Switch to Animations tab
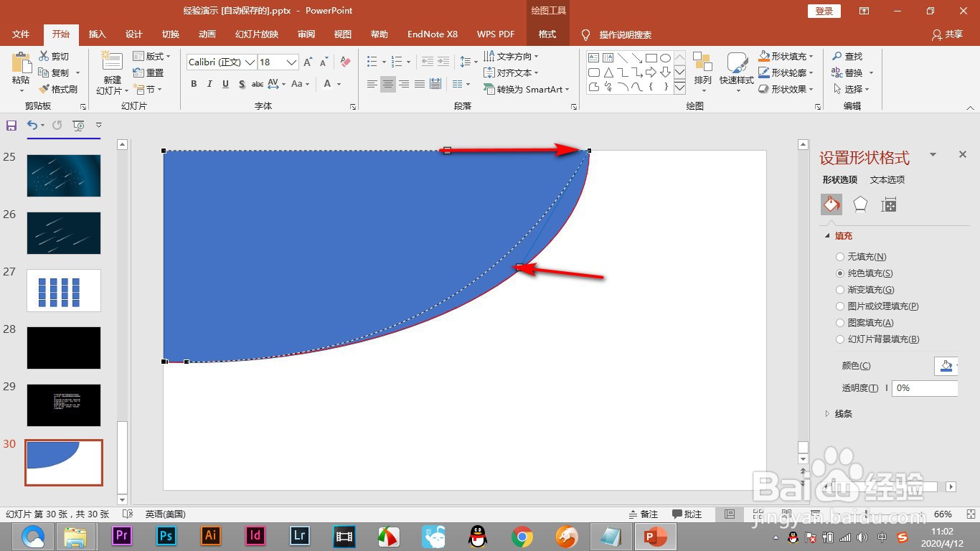 point(207,34)
